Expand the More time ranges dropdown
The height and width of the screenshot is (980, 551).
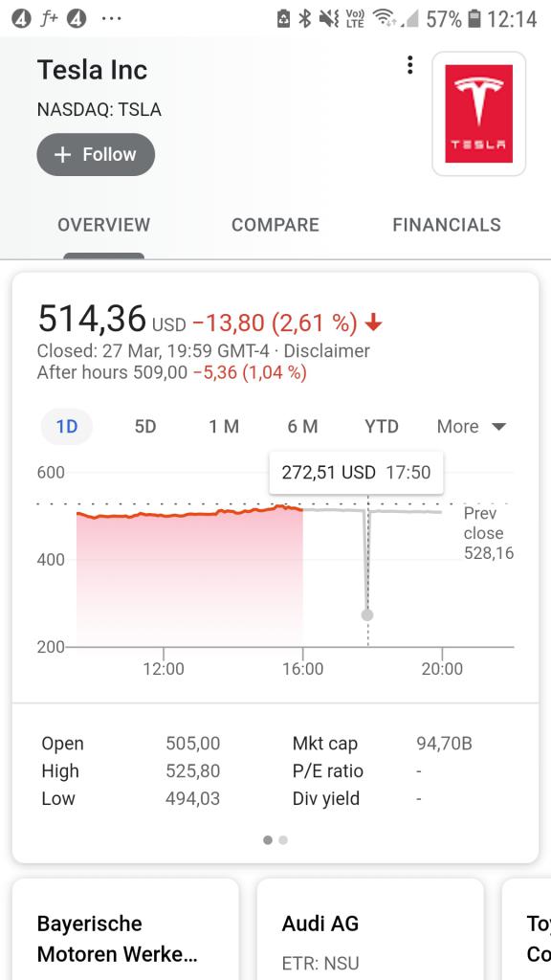(472, 427)
